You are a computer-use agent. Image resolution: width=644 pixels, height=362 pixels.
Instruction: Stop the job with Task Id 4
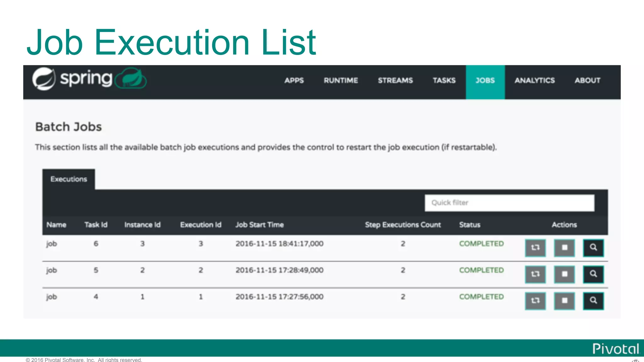tap(564, 301)
